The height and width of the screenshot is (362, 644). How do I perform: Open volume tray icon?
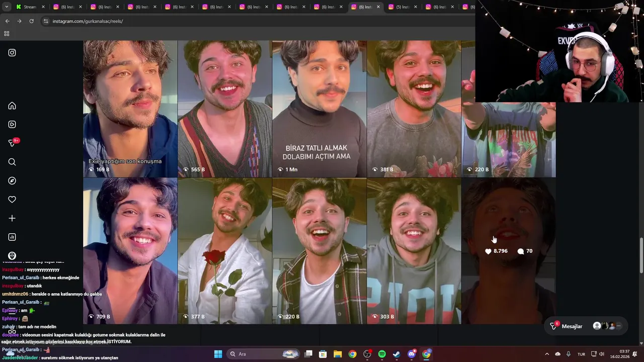click(602, 354)
